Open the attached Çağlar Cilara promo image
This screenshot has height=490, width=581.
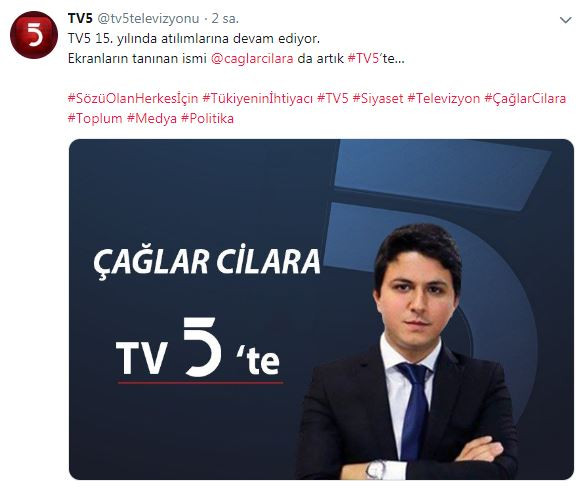pyautogui.click(x=321, y=309)
